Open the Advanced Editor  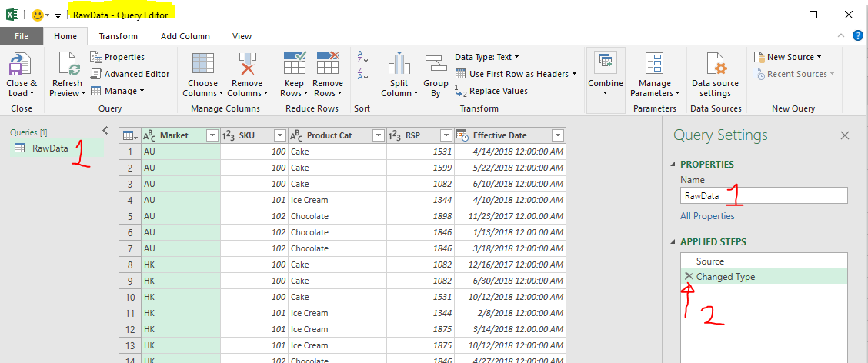pyautogui.click(x=130, y=74)
